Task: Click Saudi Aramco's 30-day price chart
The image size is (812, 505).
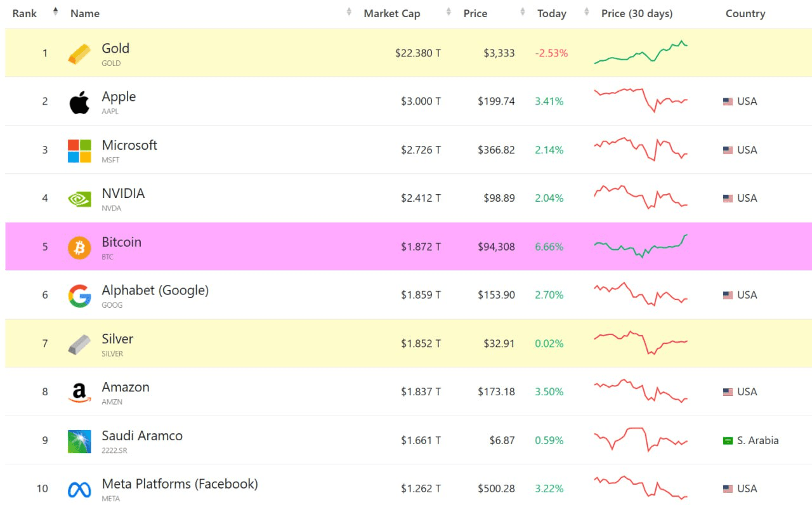Action: click(641, 440)
